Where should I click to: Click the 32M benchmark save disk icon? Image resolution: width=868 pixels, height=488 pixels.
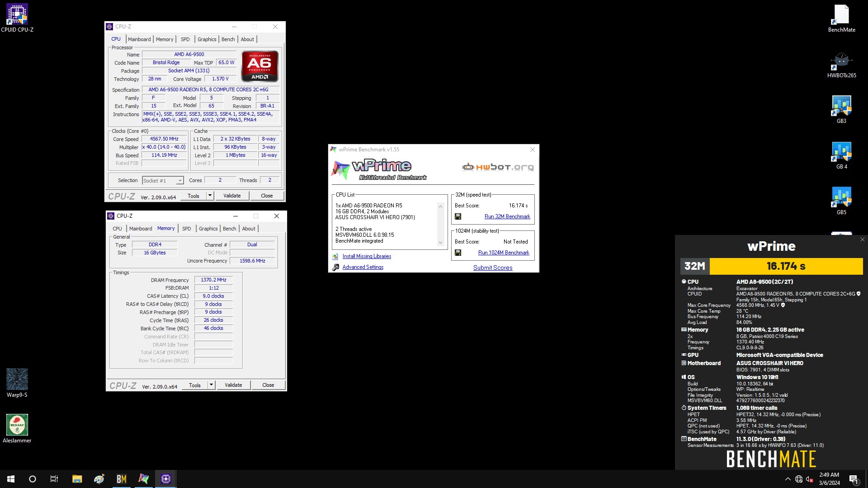point(458,216)
